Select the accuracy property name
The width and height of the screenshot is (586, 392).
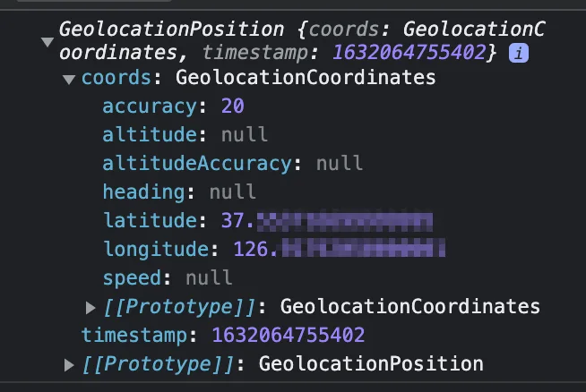150,106
